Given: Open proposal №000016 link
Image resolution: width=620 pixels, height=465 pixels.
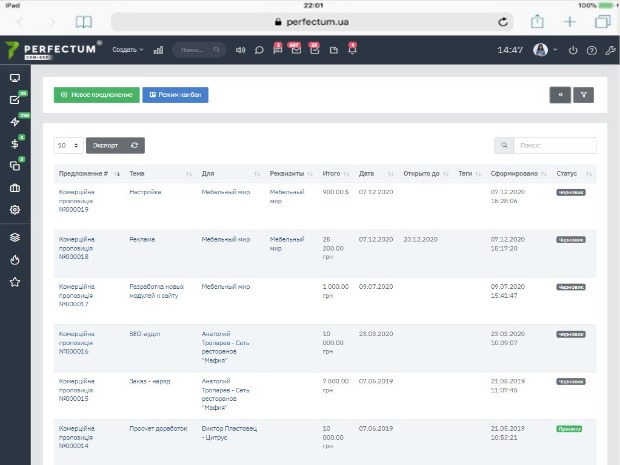Looking at the screenshot, I should pos(76,342).
